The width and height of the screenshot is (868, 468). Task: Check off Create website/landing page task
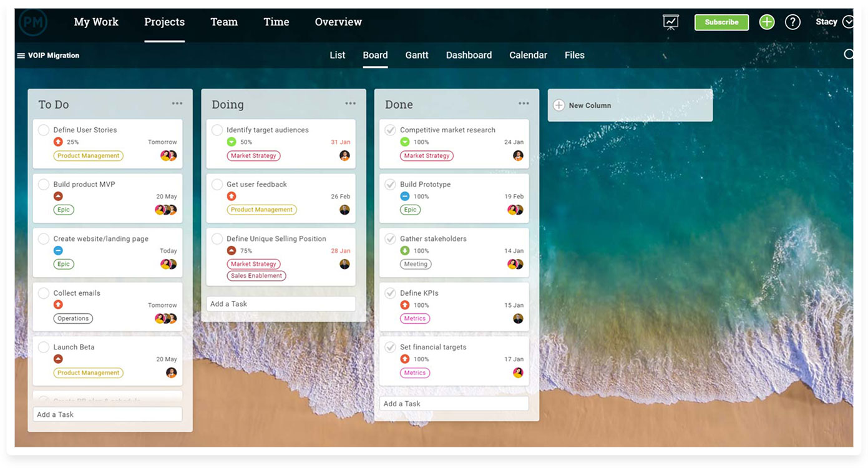(x=44, y=238)
